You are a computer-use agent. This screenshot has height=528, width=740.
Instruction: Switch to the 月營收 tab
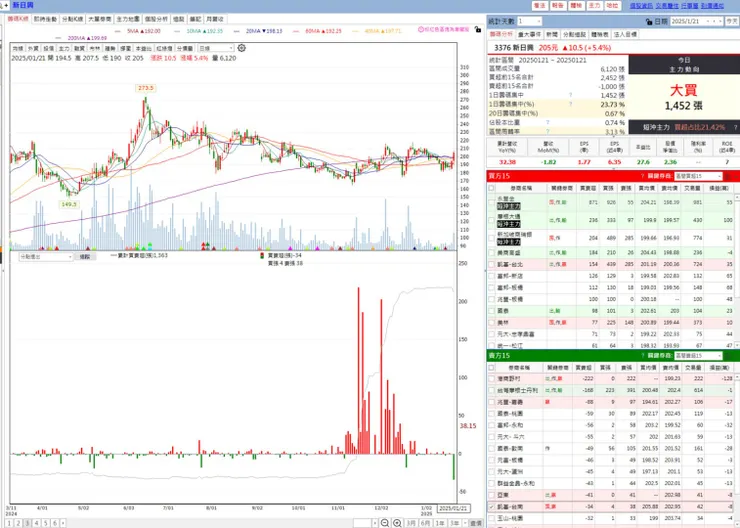tap(215, 19)
